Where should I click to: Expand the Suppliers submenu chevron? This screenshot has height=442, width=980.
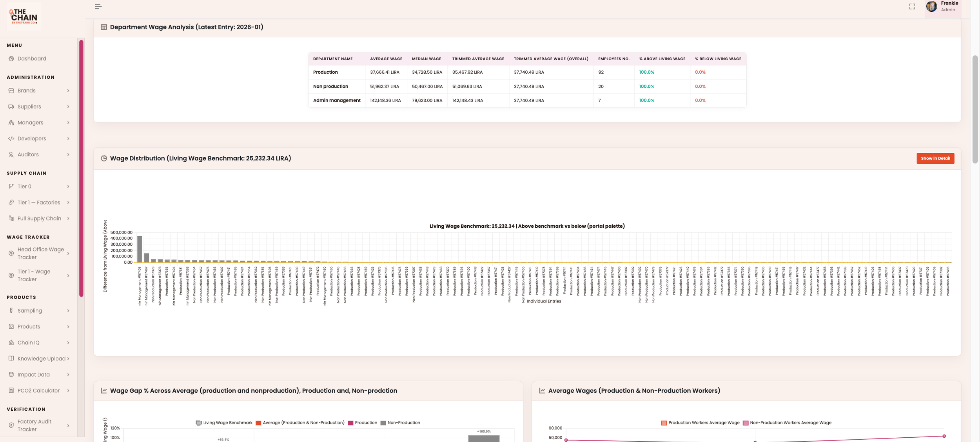tap(68, 107)
